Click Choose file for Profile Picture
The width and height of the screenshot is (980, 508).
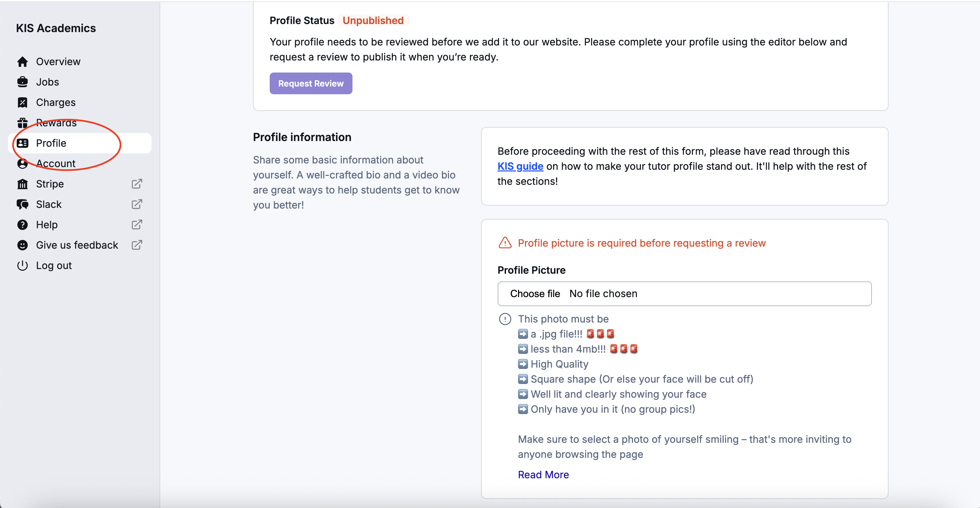click(x=534, y=294)
